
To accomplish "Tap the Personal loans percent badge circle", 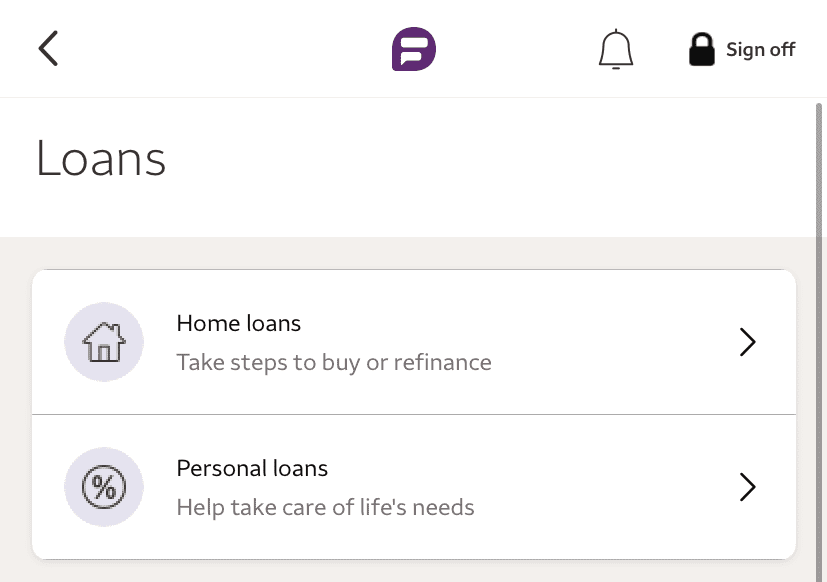I will coord(104,487).
